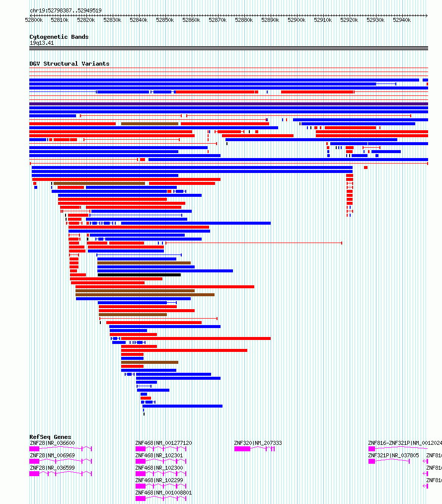Select the ZNF28|NR_036600 magenta gene glyph

61,449
